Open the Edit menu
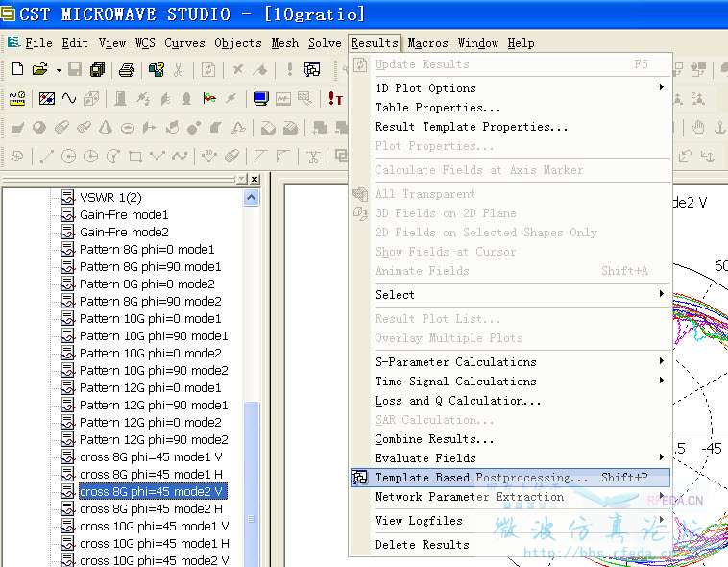Viewport: 728px width, 567px height. click(x=75, y=43)
